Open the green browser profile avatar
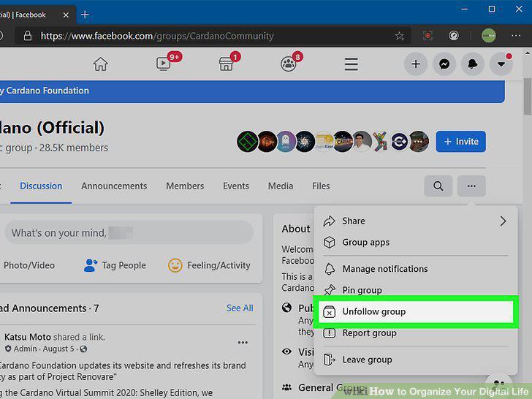The image size is (532, 399). click(x=489, y=35)
